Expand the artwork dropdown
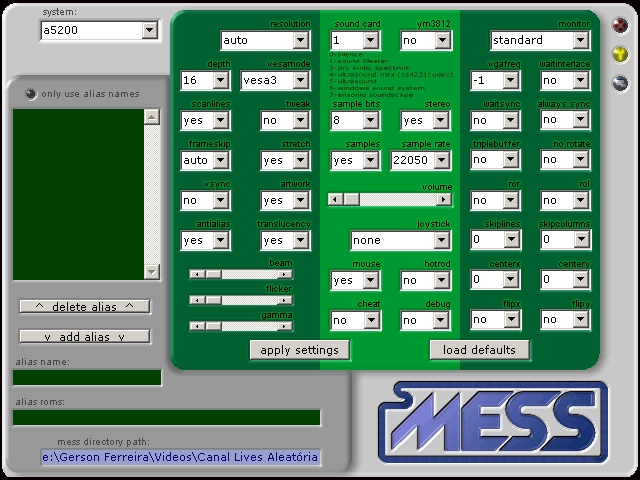This screenshot has width=640, height=480. (301, 200)
